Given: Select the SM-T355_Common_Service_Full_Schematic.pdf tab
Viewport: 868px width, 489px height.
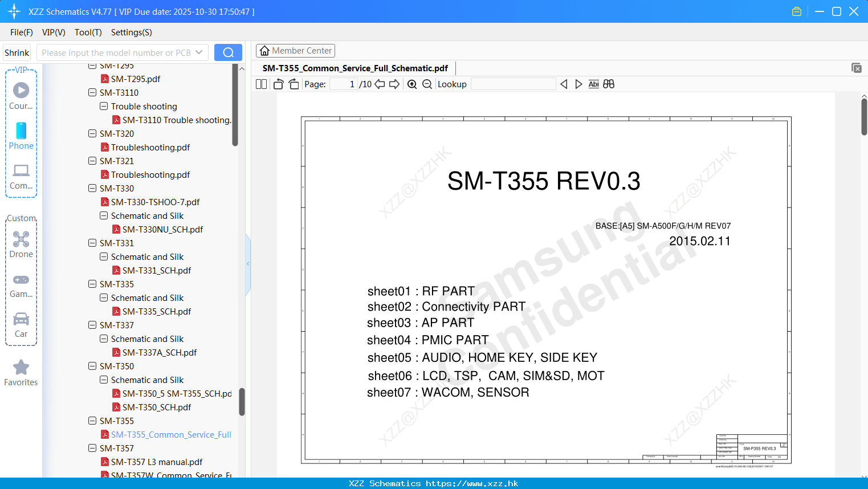Looking at the screenshot, I should tap(355, 68).
